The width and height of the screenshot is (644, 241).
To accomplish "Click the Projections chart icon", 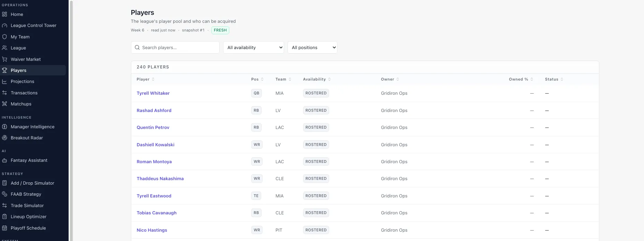I will pyautogui.click(x=5, y=82).
